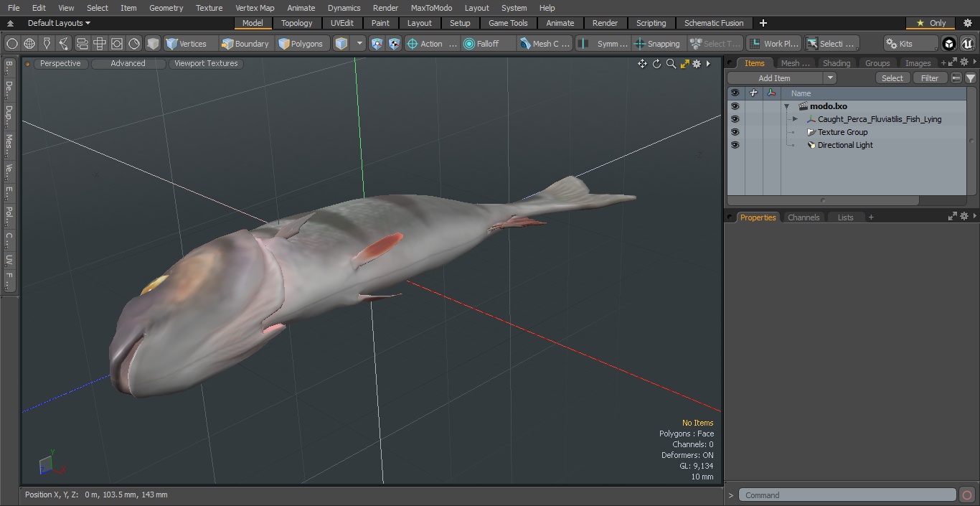Viewport: 980px width, 506px height.
Task: Add a new layout tab with plus
Action: [763, 23]
